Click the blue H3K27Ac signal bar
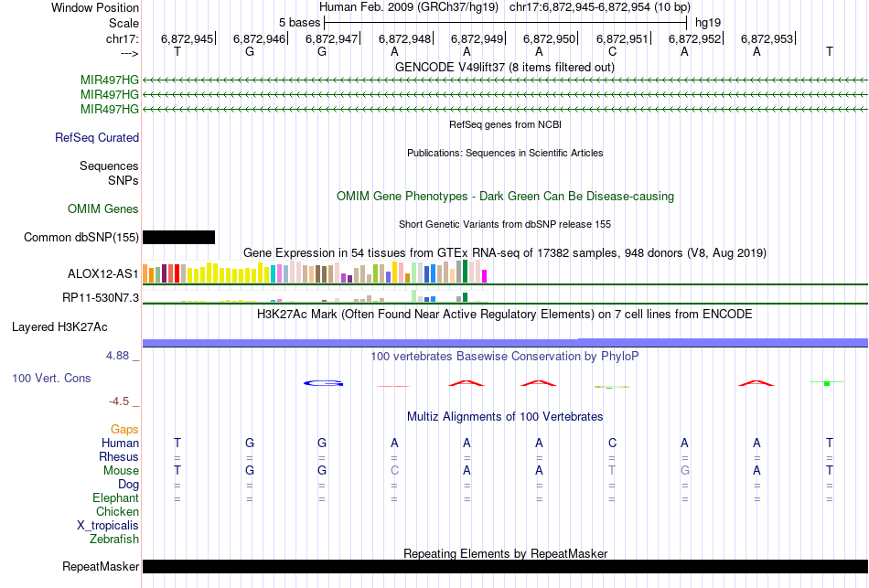The height and width of the screenshot is (588, 869). click(x=505, y=343)
